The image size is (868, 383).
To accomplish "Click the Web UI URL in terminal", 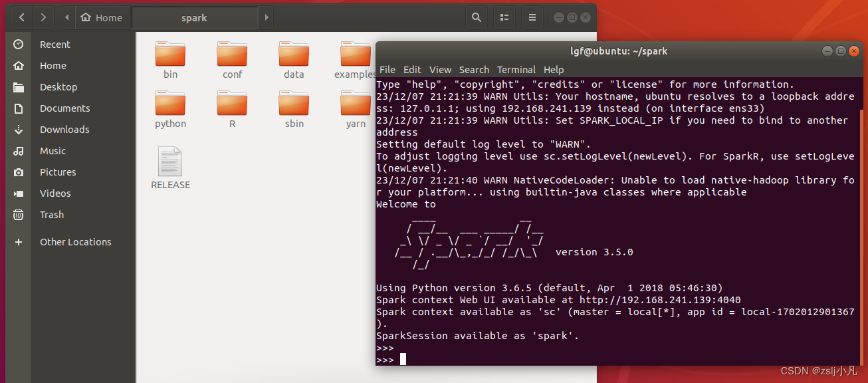I will click(x=660, y=300).
